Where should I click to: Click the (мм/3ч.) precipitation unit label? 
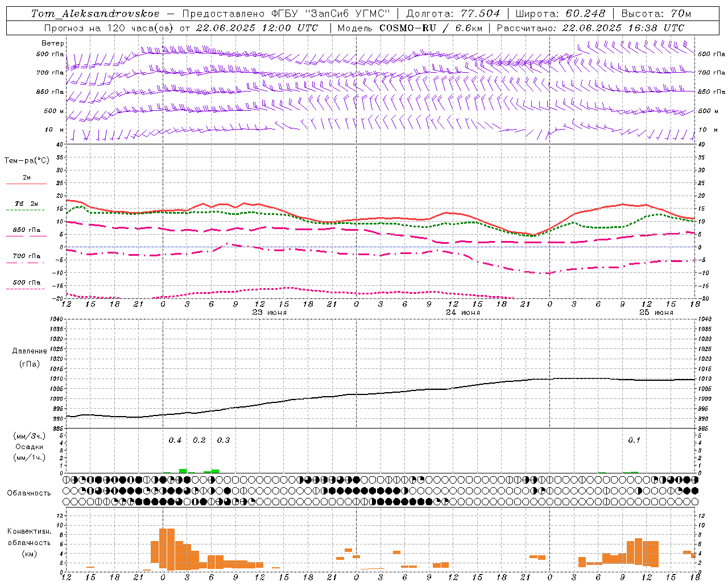point(30,436)
